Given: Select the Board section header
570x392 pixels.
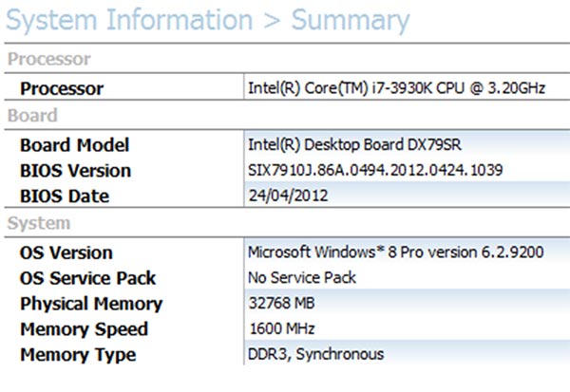Looking at the screenshot, I should pyautogui.click(x=33, y=116).
